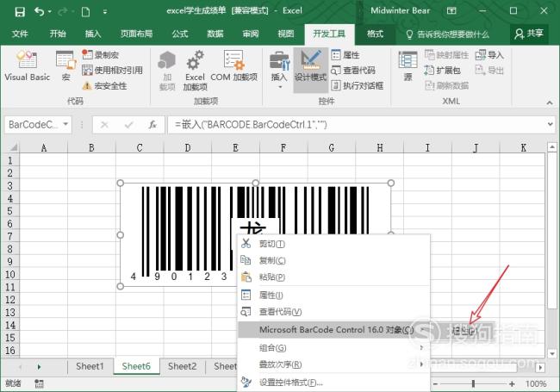Click the zoom slider handle
560x392 pixels.
coord(473,383)
